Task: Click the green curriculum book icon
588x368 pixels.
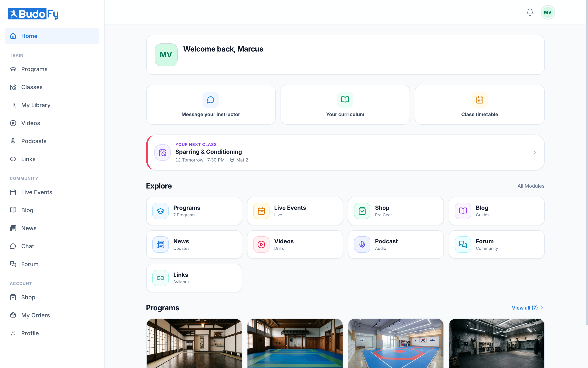Action: (345, 100)
